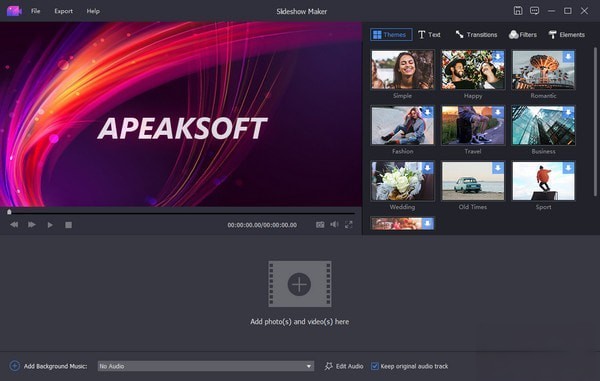
Task: Click the 'Add photo(s) and video(s) here' text
Action: (x=300, y=322)
